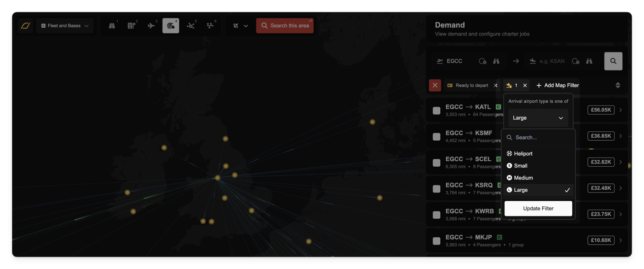Tick the checkbox for EGCC to KATL
644x269 pixels.
437,111
